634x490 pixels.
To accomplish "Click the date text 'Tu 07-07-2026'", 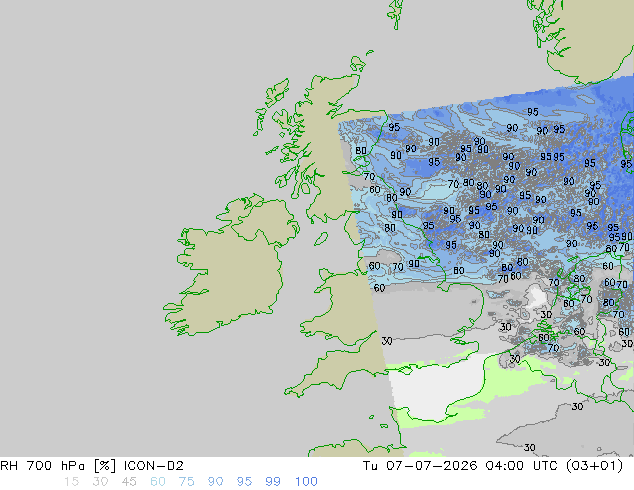I will coord(420,466).
